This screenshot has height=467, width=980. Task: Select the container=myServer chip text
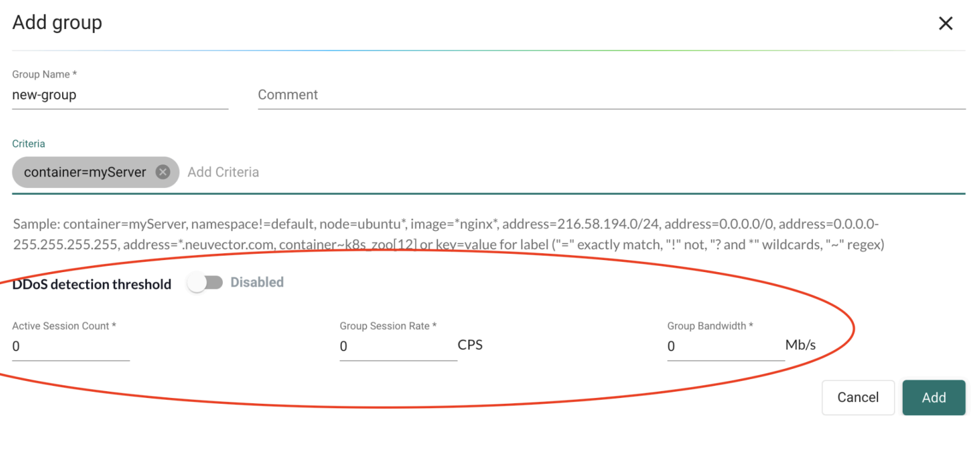[85, 172]
